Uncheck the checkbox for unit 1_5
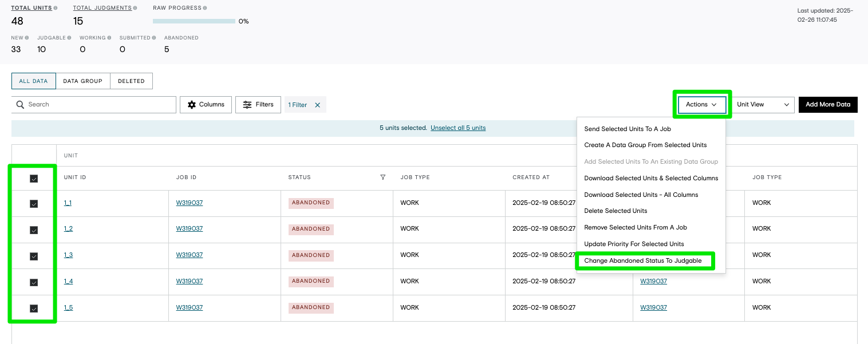The height and width of the screenshot is (344, 868). pyautogui.click(x=34, y=309)
